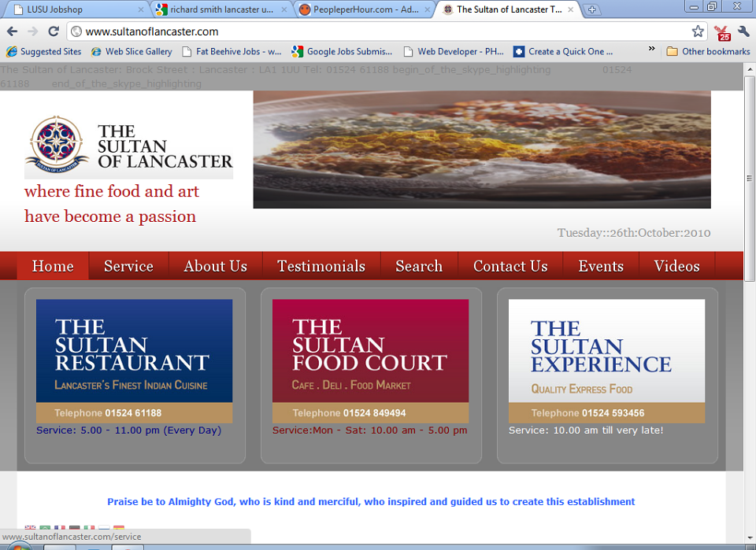This screenshot has height=550, width=756.
Task: Click The Sultan Food Court red card
Action: [370, 361]
